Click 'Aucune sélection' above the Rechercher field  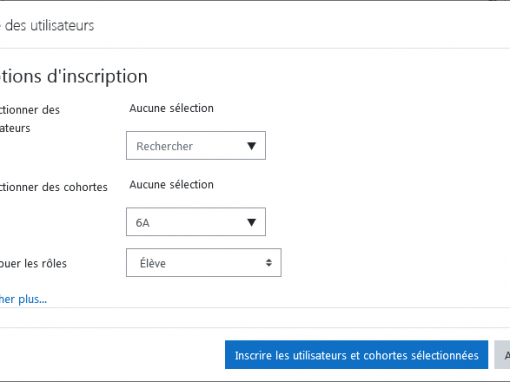(x=171, y=108)
